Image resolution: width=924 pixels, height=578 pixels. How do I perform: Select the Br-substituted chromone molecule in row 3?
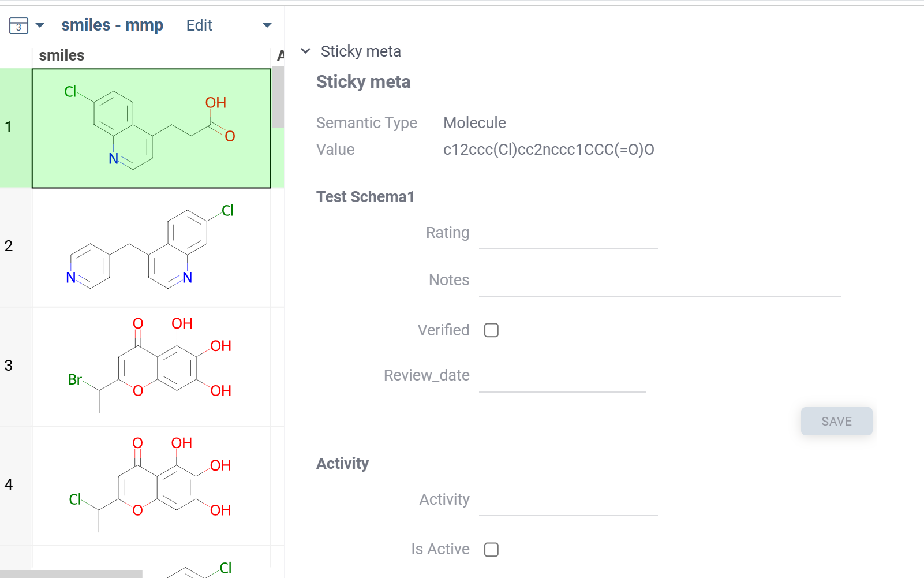151,367
